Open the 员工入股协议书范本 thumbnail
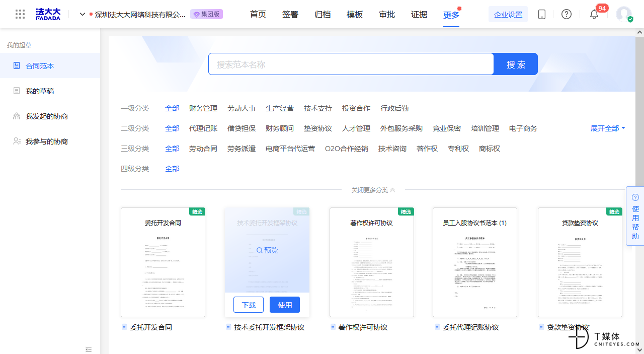The height and width of the screenshot is (354, 644). [x=475, y=262]
